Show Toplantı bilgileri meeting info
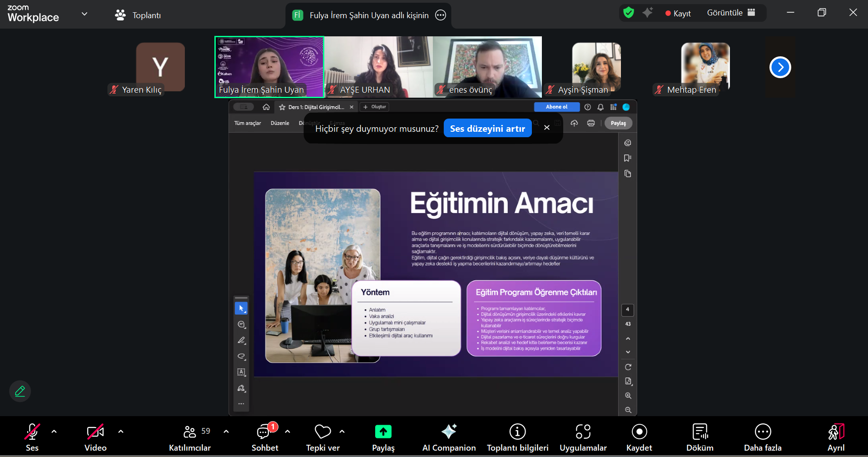The width and height of the screenshot is (868, 457). 517,437
